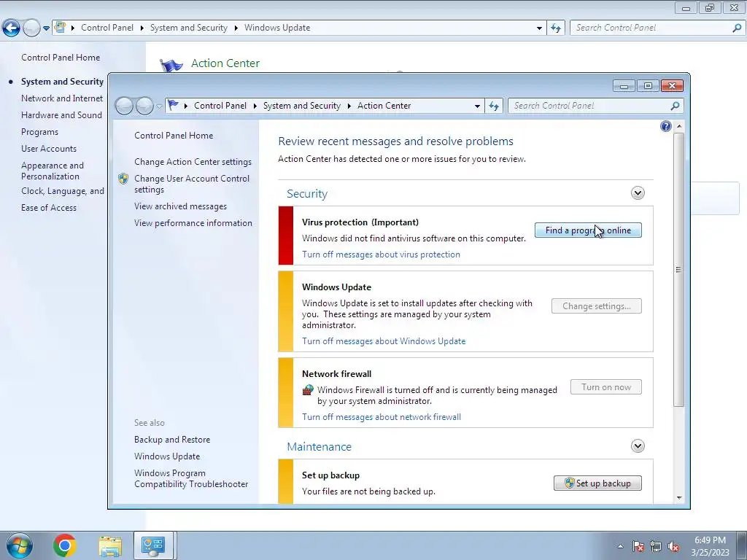747x560 pixels.
Task: Refresh the Windows Update window address bar
Action: point(555,28)
